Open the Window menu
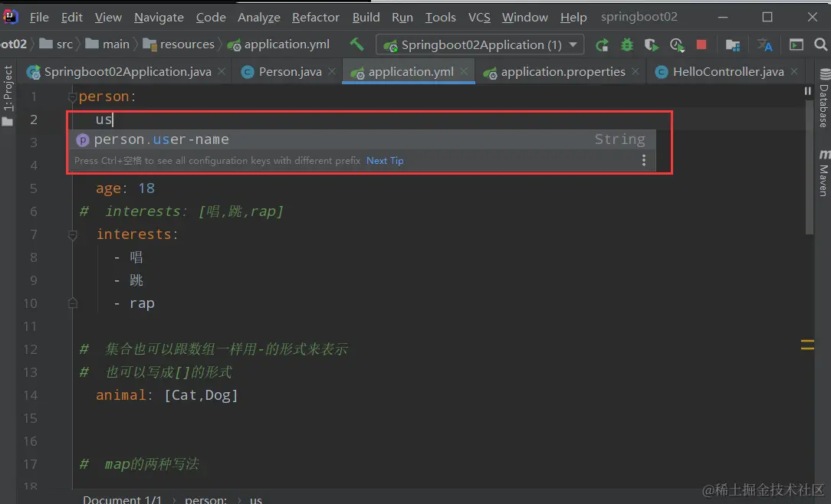 click(x=524, y=18)
